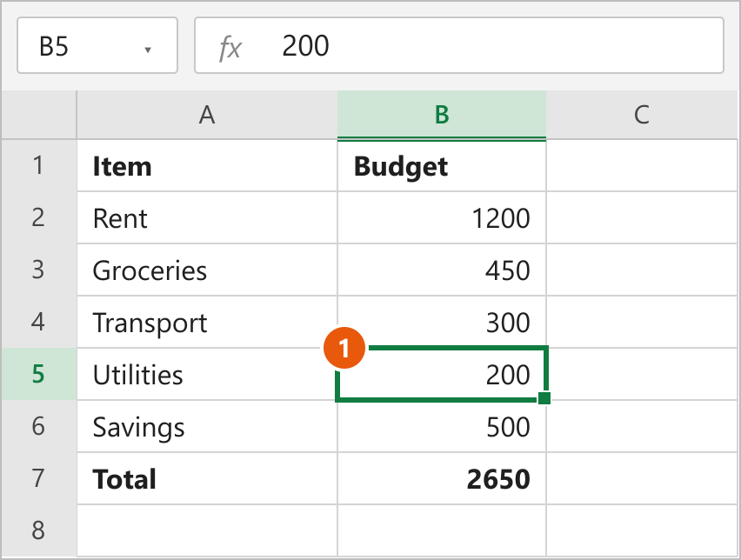Viewport: 741px width, 560px height.
Task: Select the total cell containing 2650
Action: coord(442,478)
